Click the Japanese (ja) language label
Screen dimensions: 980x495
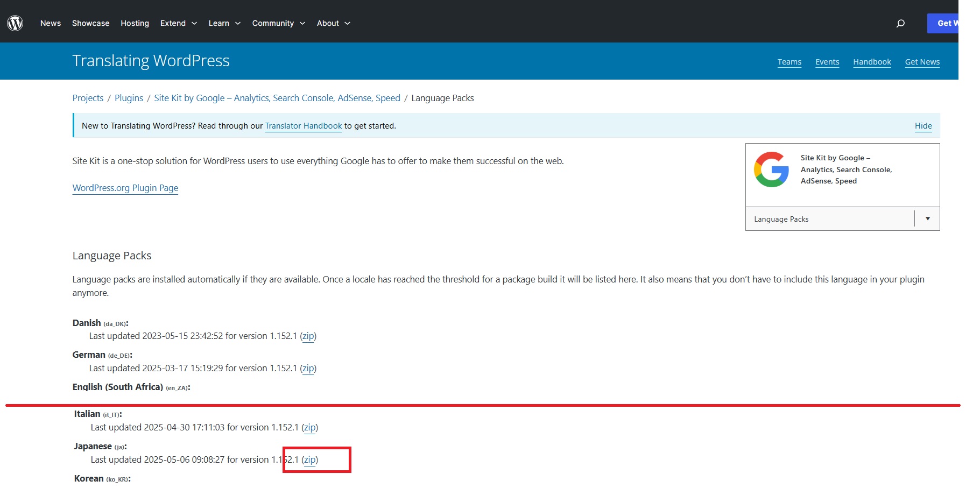tap(100, 446)
